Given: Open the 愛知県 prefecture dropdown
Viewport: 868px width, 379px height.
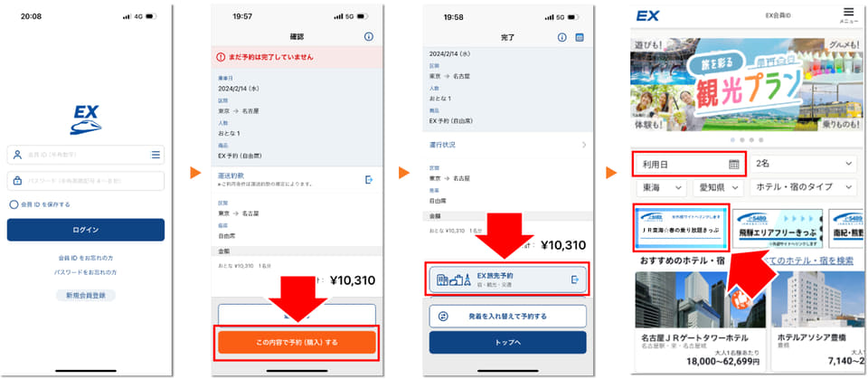Looking at the screenshot, I should pos(718,188).
